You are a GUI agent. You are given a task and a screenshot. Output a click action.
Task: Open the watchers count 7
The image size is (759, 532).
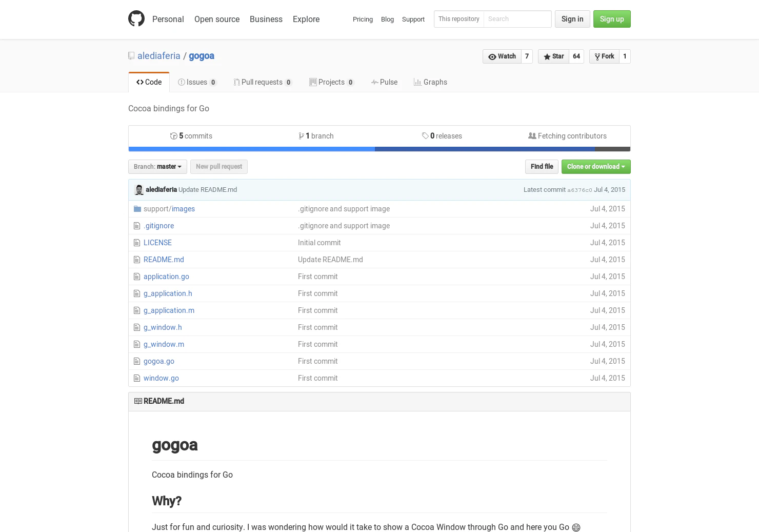pos(527,56)
